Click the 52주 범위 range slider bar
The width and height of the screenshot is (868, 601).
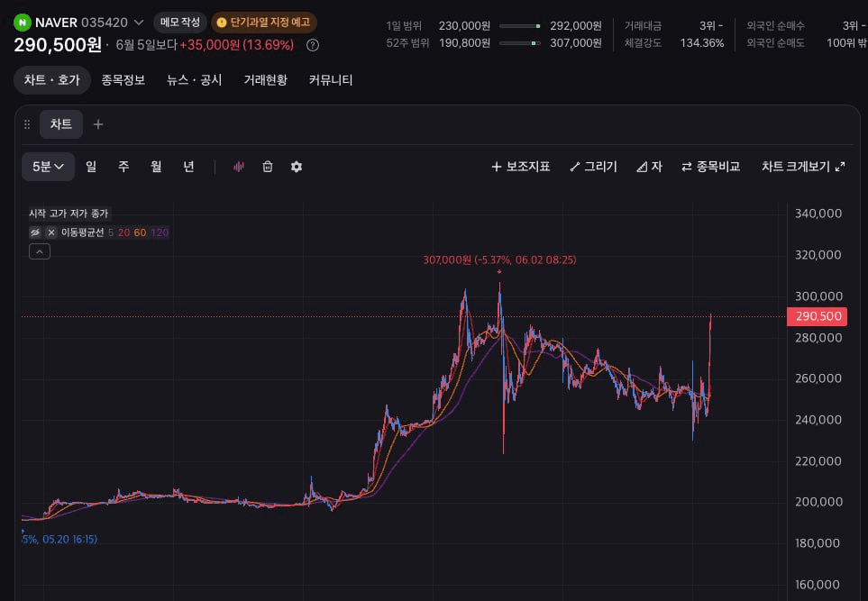pyautogui.click(x=520, y=43)
